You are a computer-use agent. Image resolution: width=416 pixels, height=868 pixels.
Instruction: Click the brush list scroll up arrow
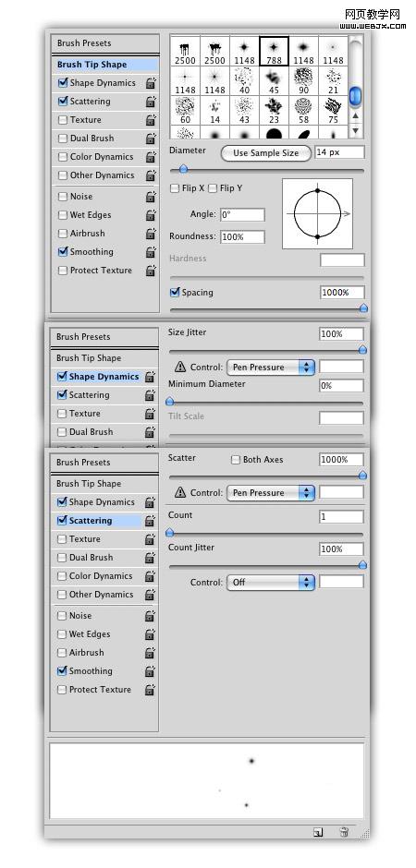point(356,115)
